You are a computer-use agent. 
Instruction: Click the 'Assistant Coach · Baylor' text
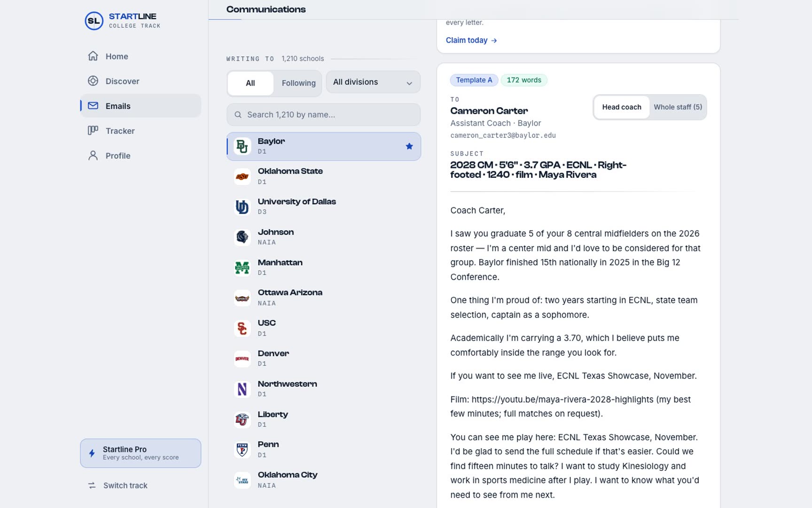coord(495,123)
